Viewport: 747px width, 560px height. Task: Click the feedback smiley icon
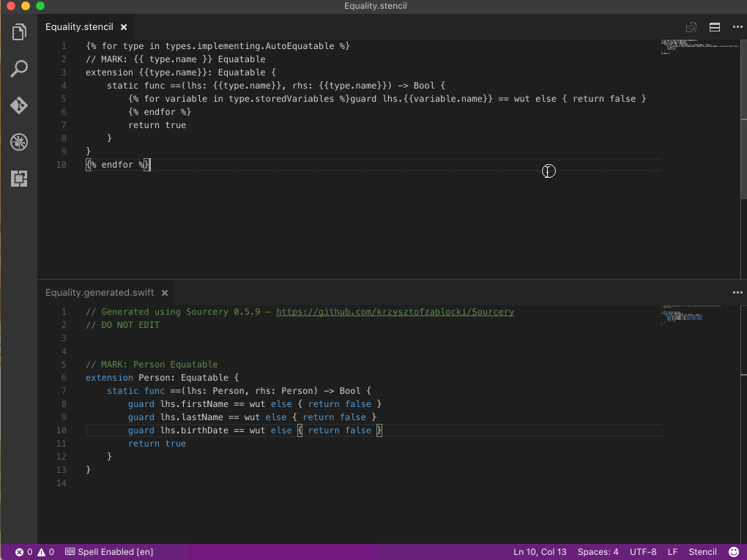(x=734, y=552)
